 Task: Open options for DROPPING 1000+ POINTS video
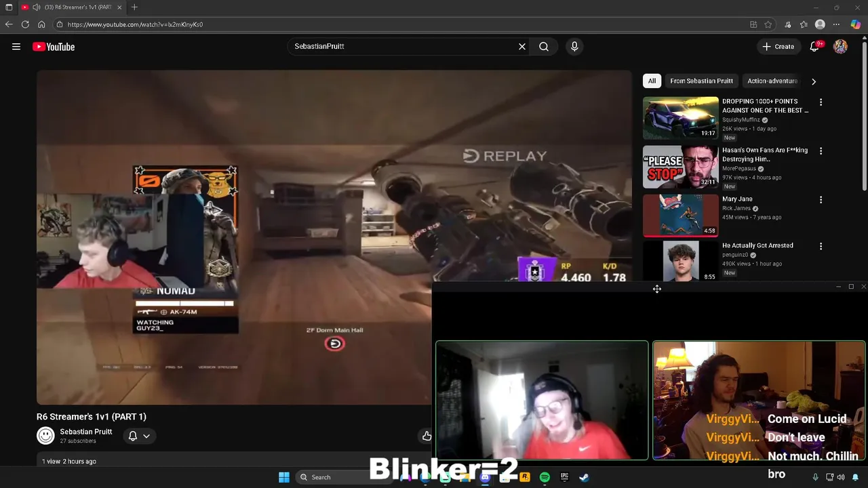[x=821, y=102]
